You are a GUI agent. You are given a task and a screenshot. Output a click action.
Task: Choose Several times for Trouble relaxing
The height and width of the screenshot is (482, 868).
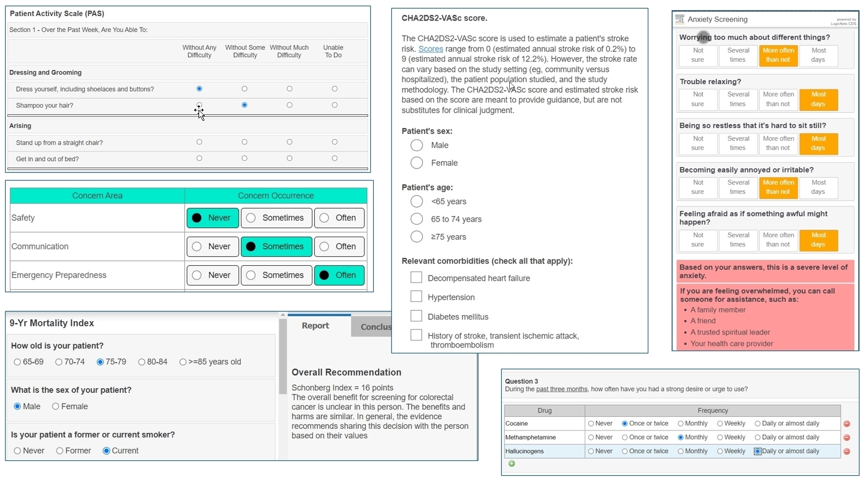pos(738,99)
